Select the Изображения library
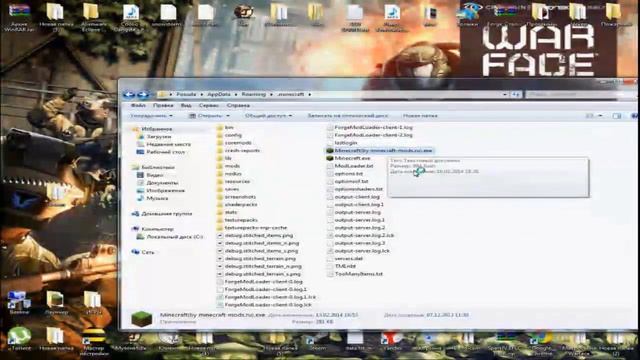Screen dimensions: 640x360 (165, 191)
